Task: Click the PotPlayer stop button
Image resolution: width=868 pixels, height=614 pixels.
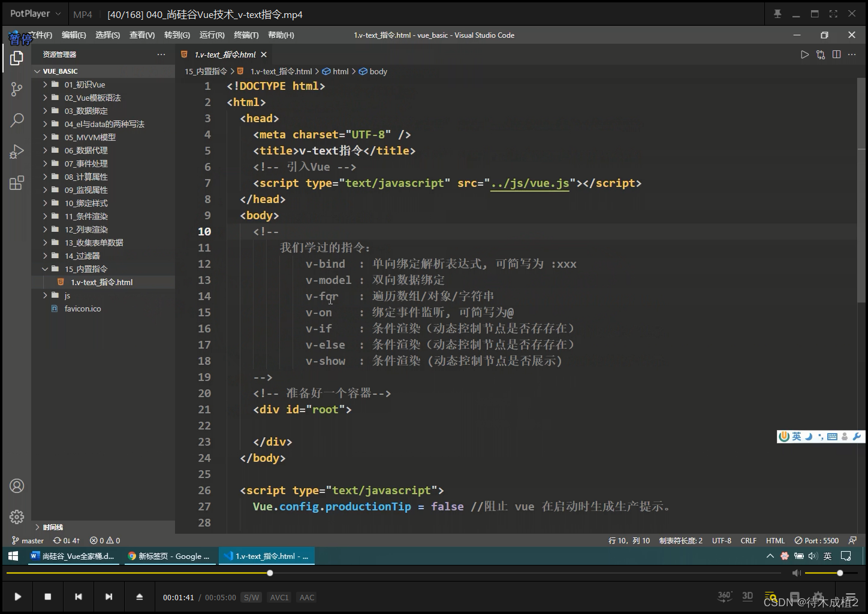Action: point(48,597)
